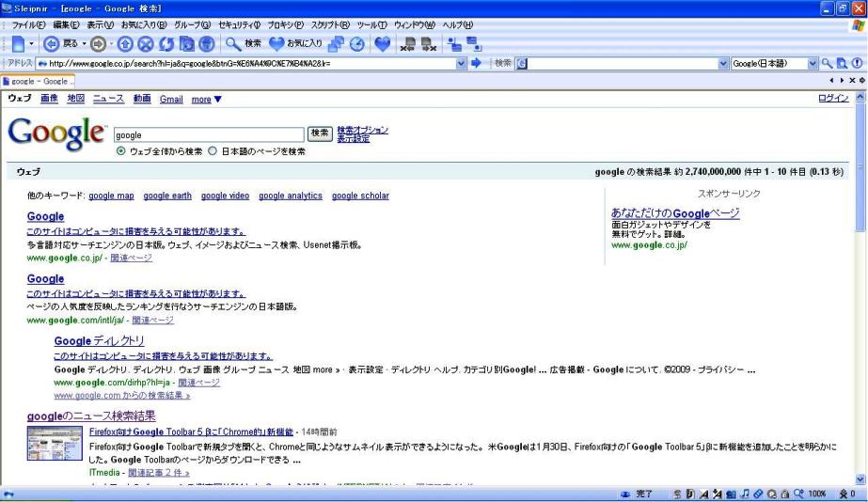Image resolution: width=868 pixels, height=502 pixels.
Task: Click the page-search highlight icon by search bar
Action: 842,63
